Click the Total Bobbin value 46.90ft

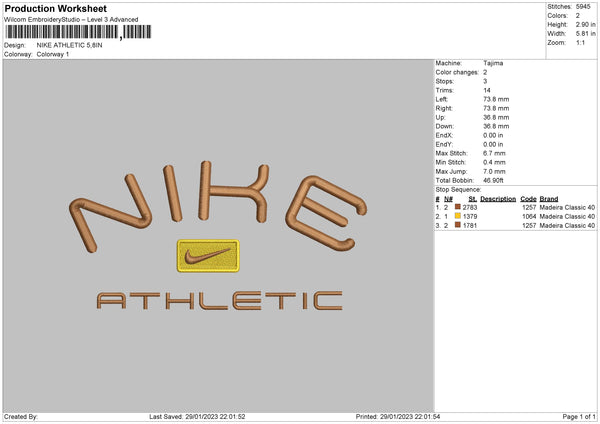(493, 180)
